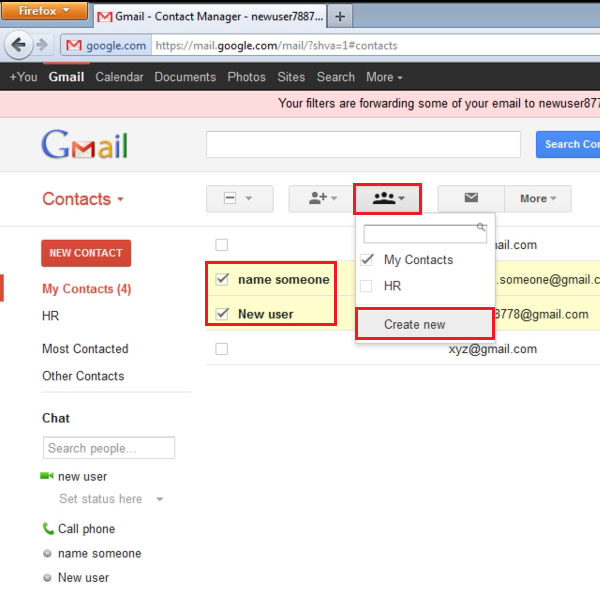The image size is (600, 600).
Task: Click the Gmail logo
Action: 85,144
